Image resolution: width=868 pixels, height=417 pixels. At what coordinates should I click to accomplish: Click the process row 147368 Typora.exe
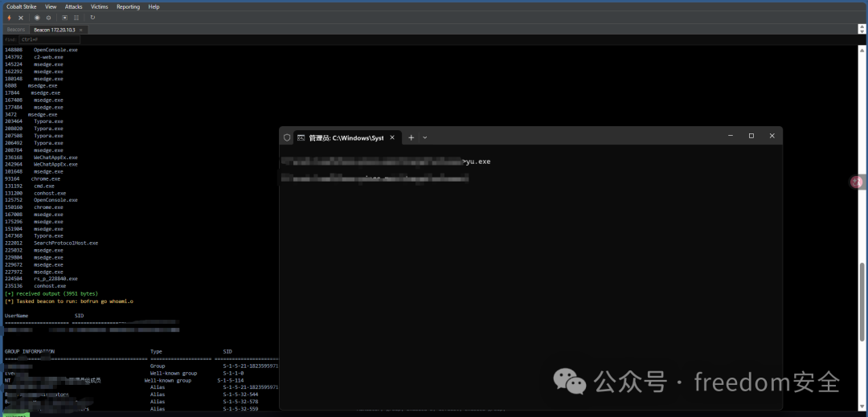coord(34,235)
